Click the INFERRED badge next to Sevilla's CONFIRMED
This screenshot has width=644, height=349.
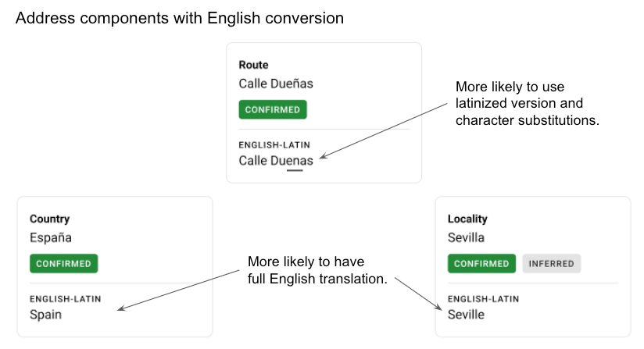click(x=552, y=264)
